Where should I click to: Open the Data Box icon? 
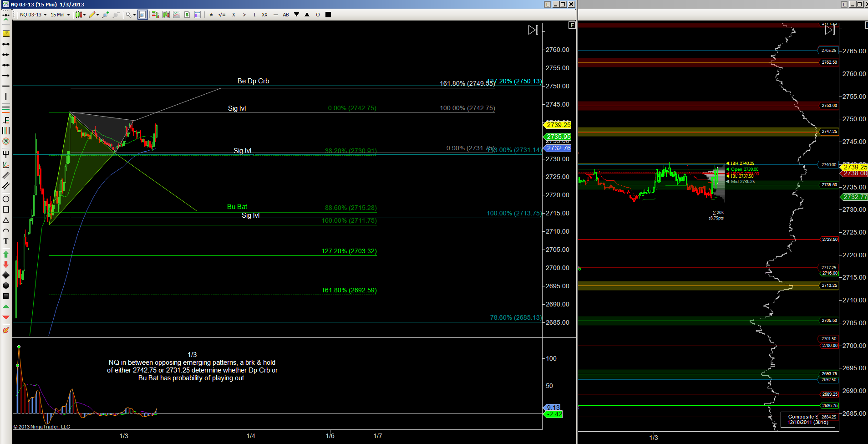point(198,15)
